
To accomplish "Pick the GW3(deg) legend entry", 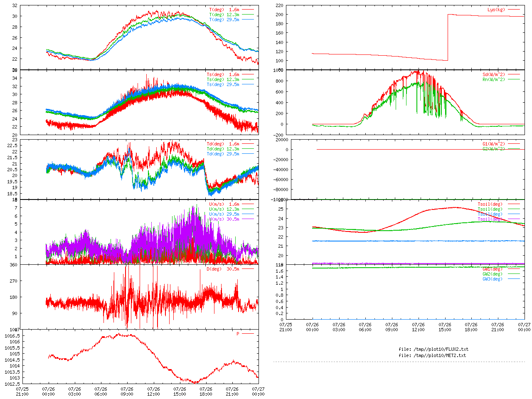I will (x=493, y=279).
